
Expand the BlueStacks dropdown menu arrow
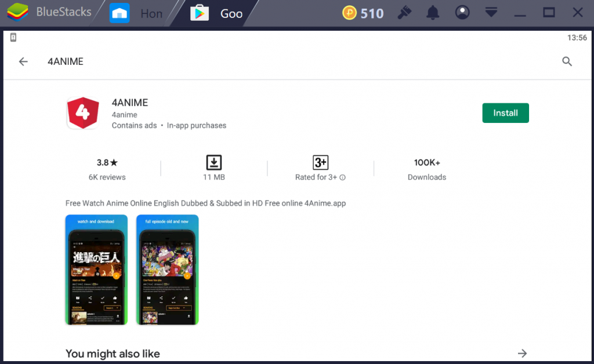coord(491,13)
